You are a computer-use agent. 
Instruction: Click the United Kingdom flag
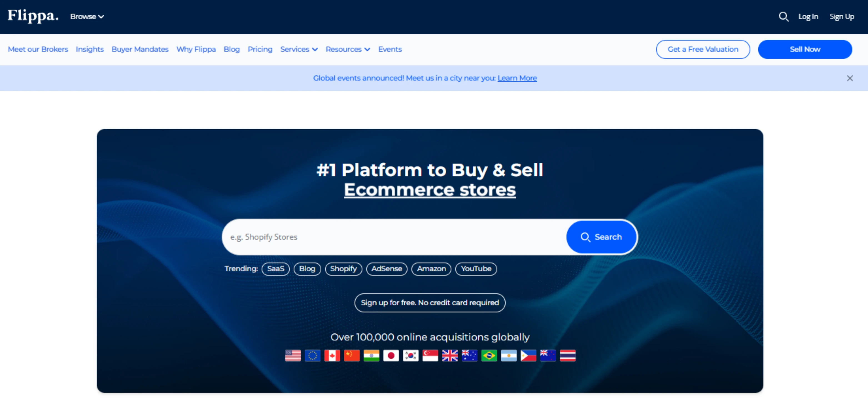click(x=449, y=355)
